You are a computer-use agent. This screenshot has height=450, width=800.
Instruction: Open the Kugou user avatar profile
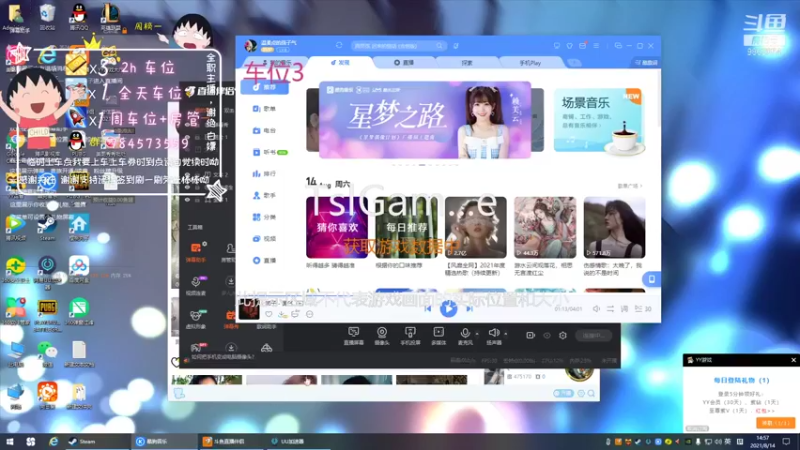[x=251, y=46]
